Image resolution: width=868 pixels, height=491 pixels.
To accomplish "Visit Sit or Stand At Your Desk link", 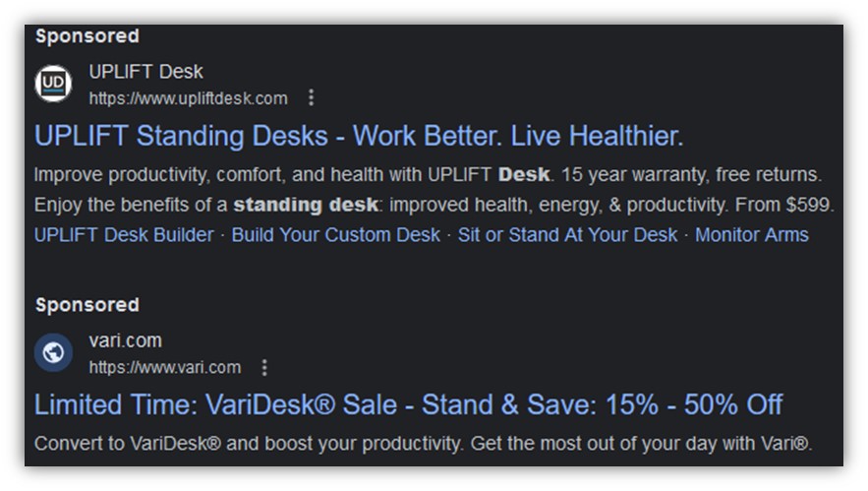I will tap(567, 235).
